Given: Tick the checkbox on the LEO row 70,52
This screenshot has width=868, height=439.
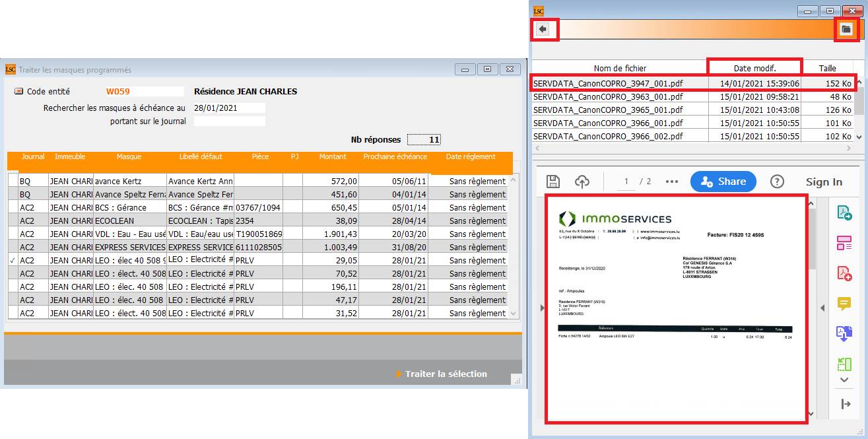Looking at the screenshot, I should (13, 273).
